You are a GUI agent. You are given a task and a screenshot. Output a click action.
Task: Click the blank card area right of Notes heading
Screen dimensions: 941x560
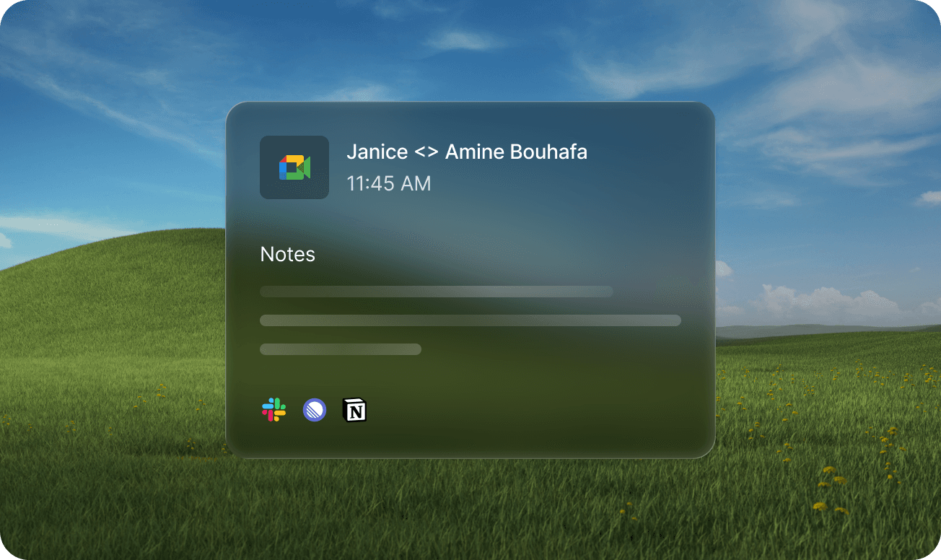[x=505, y=255]
